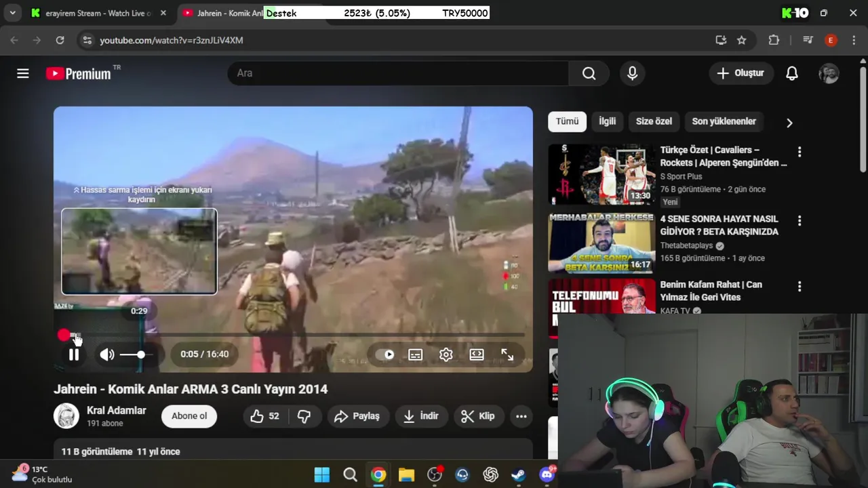
Task: Open Chrome from the taskbar
Action: 378,474
